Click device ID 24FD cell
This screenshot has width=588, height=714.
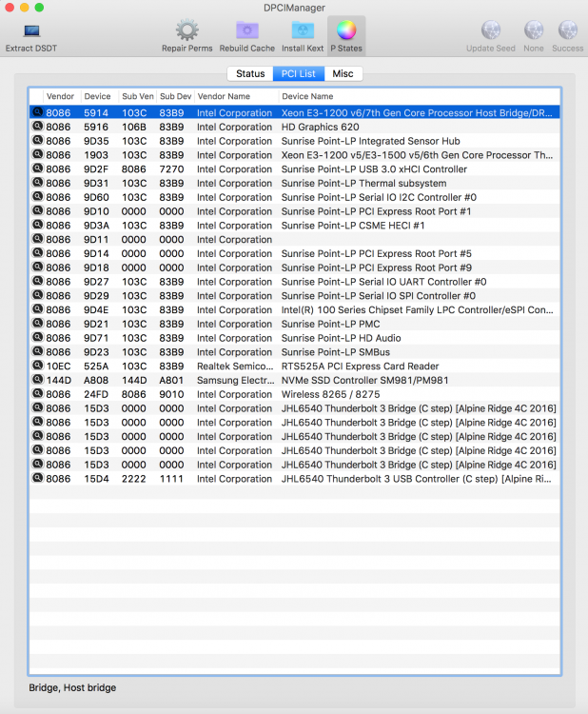point(96,394)
